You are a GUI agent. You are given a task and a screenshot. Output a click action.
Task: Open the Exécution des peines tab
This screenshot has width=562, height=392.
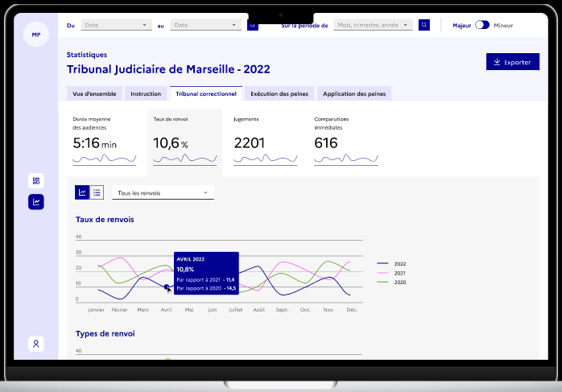point(279,93)
